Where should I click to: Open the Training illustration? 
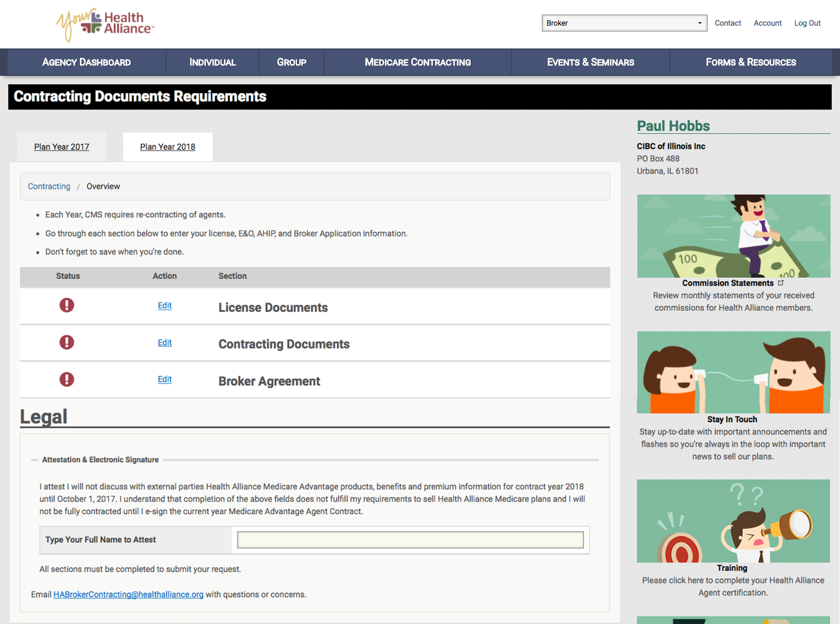pos(733,521)
